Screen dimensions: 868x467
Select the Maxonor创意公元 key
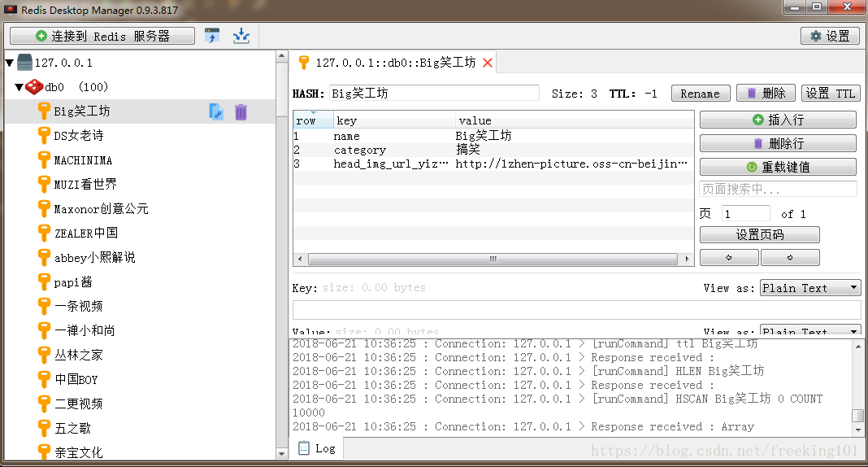tap(101, 209)
